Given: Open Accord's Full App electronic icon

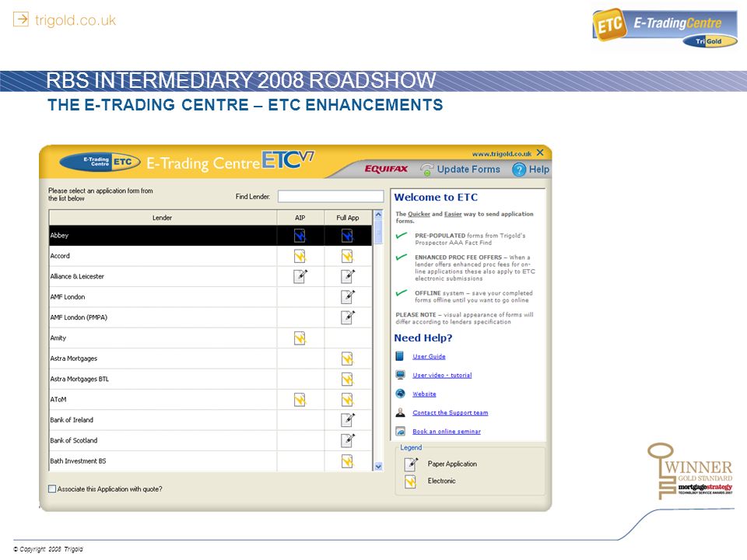Looking at the screenshot, I should [x=347, y=256].
